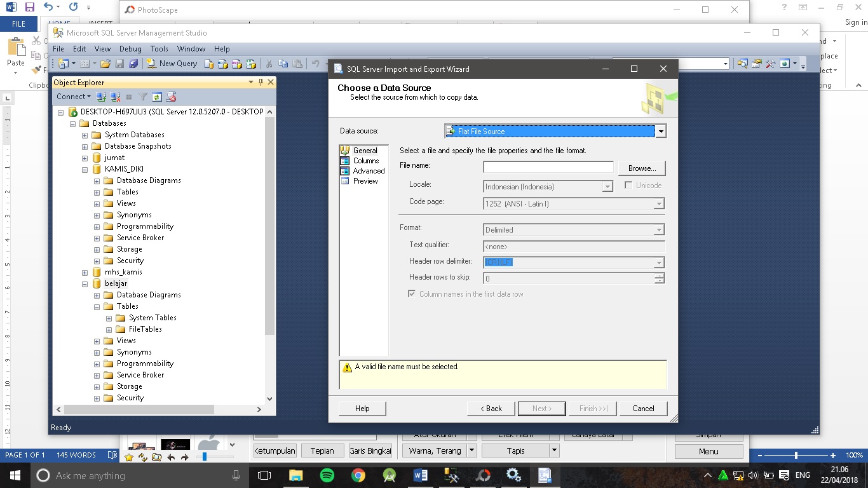Viewport: 868px width, 488px height.
Task: Open the Code page dropdown
Action: (x=659, y=204)
